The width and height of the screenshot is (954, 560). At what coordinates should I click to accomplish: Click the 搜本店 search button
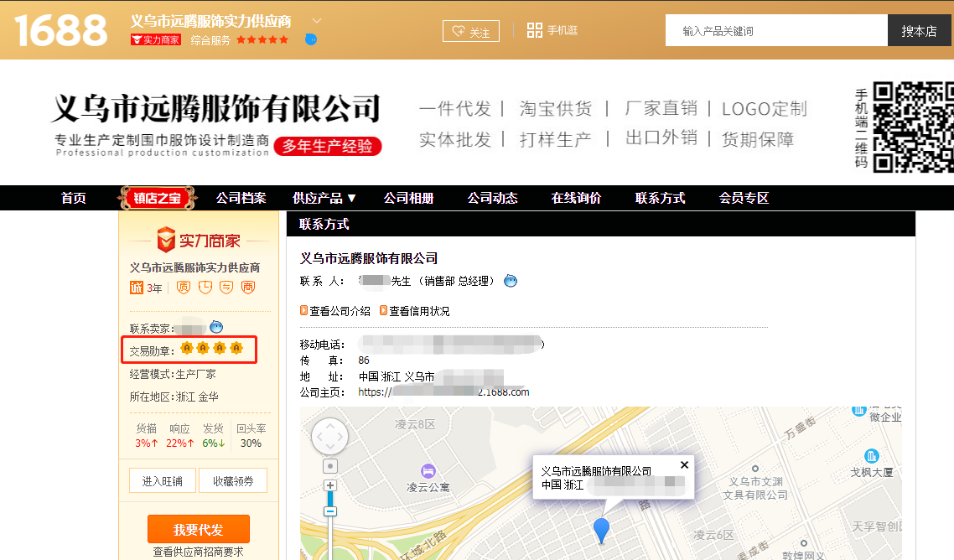click(919, 30)
